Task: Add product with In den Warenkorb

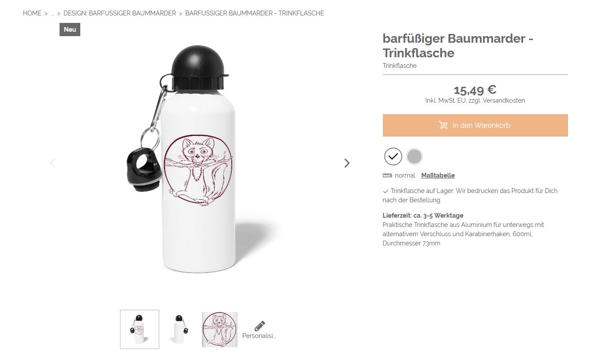Action: 475,125
